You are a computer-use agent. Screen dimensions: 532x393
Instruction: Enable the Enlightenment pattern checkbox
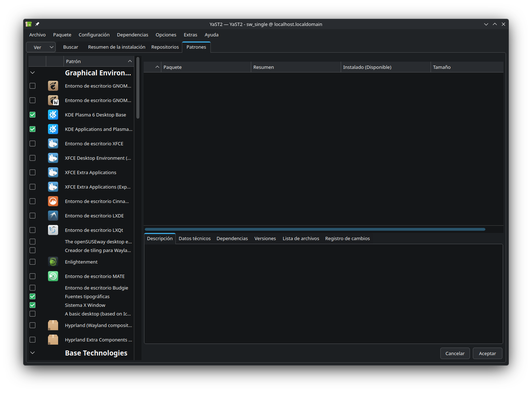(32, 262)
